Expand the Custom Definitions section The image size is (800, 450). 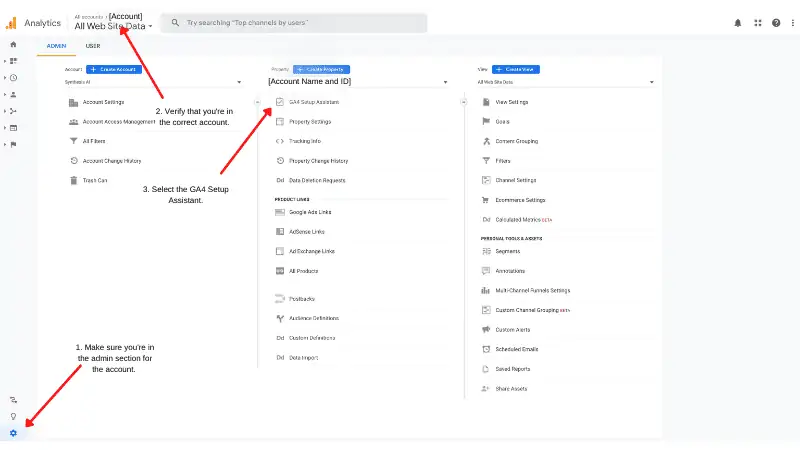[x=312, y=338]
